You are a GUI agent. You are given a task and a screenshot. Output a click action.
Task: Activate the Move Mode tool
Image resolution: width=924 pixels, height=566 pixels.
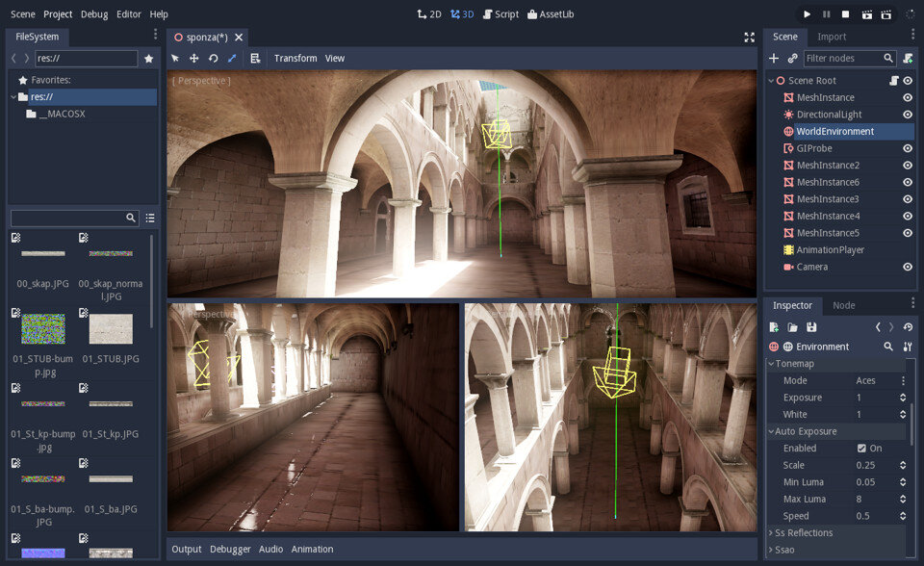193,59
